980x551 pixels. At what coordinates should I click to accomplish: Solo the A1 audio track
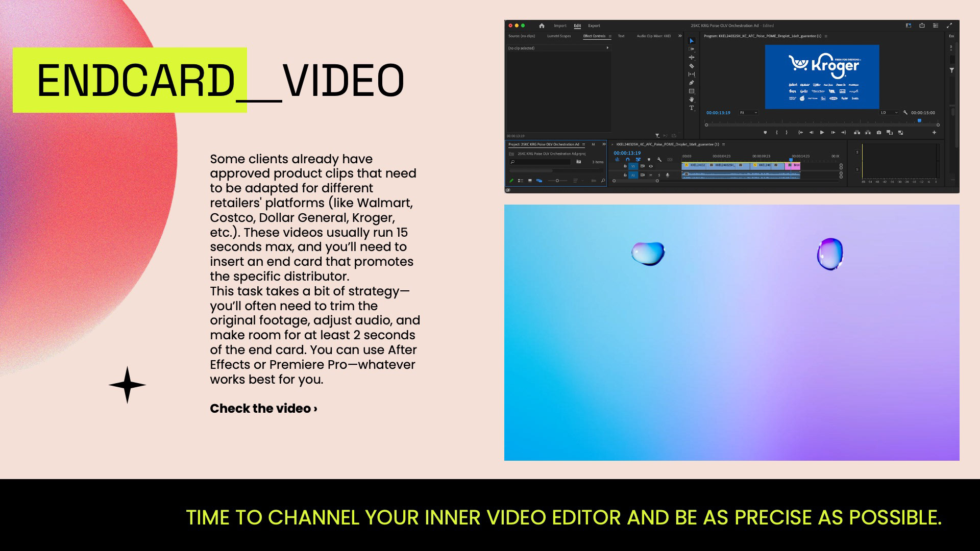(659, 175)
